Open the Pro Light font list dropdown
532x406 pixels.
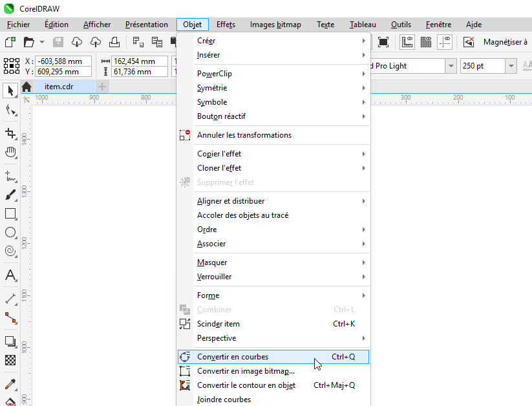451,65
